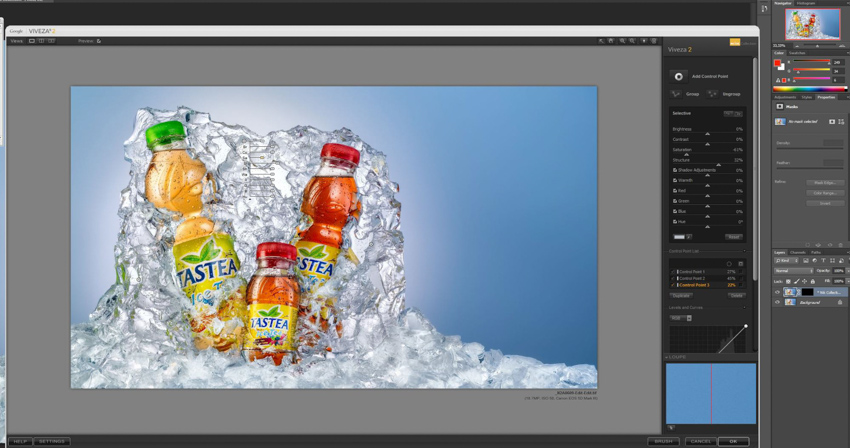Click the curve endpoint on Levels graph
850x448 pixels.
pyautogui.click(x=746, y=326)
